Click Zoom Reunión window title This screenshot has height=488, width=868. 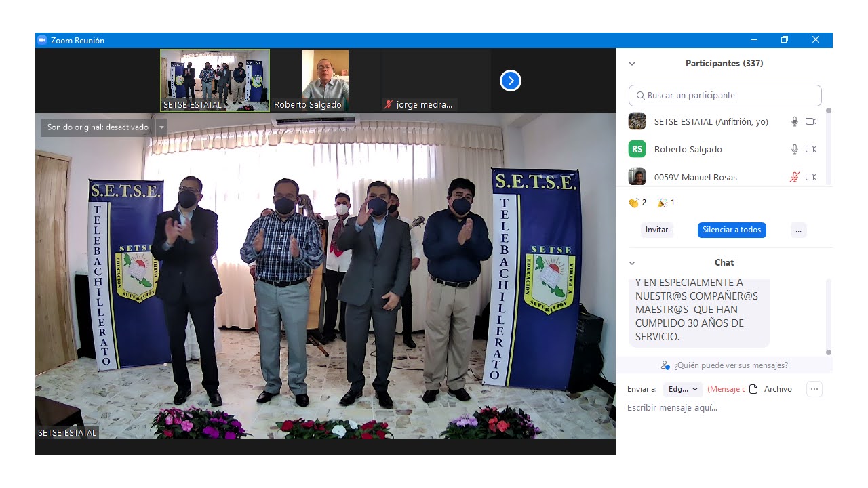(x=77, y=41)
